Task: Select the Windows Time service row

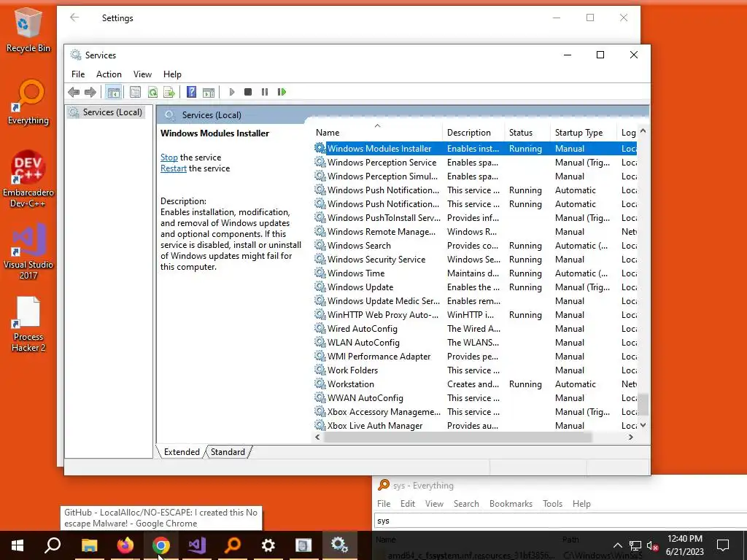Action: [x=475, y=273]
